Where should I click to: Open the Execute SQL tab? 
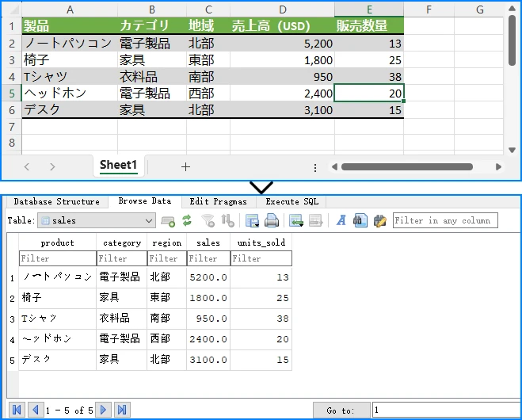(291, 201)
